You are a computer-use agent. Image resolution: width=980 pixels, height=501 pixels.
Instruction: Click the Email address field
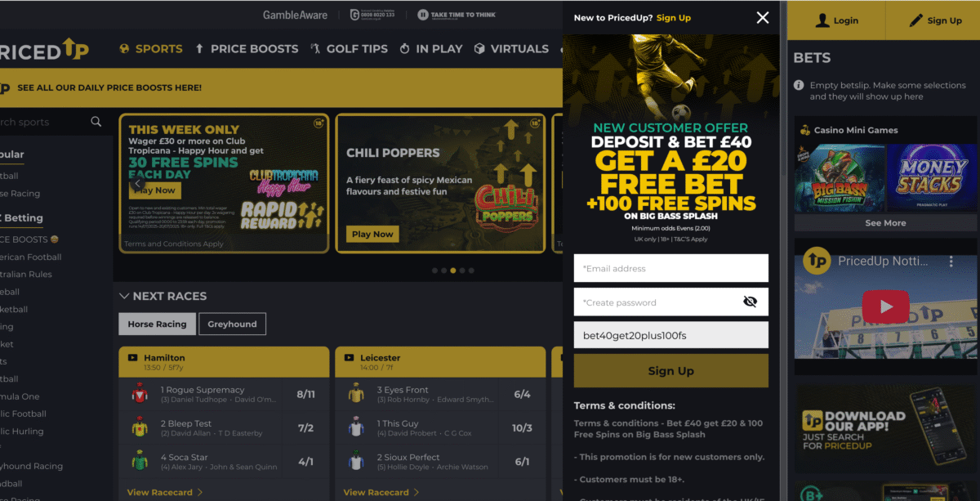[x=671, y=268]
